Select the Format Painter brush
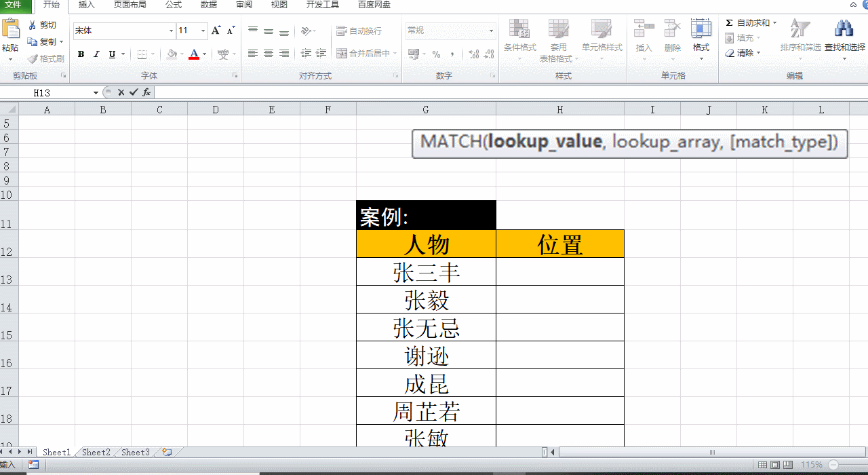The image size is (868, 475). pos(32,58)
